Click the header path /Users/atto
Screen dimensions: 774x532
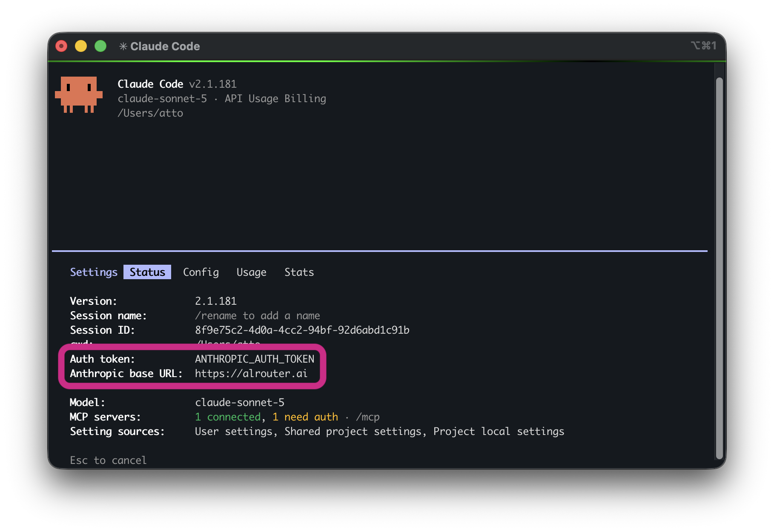(150, 113)
